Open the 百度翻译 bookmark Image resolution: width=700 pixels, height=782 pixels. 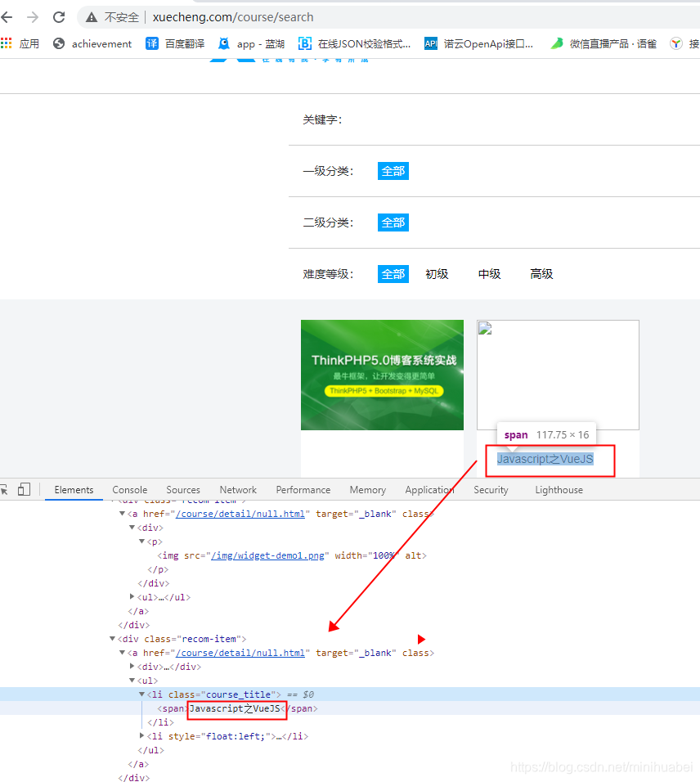175,44
